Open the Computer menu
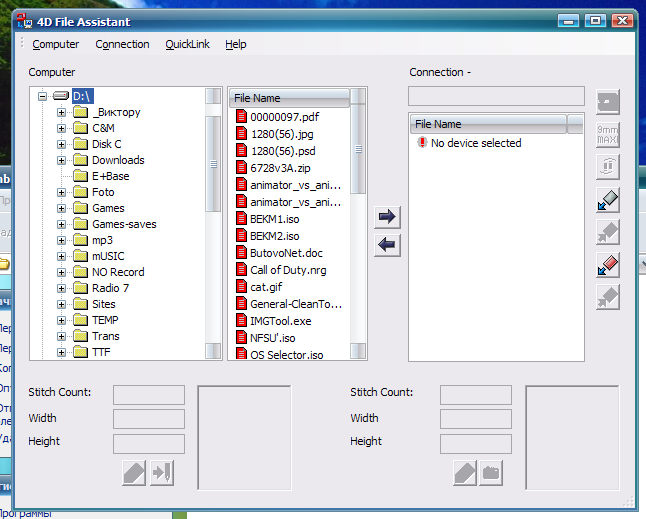646x519 pixels. (55, 44)
